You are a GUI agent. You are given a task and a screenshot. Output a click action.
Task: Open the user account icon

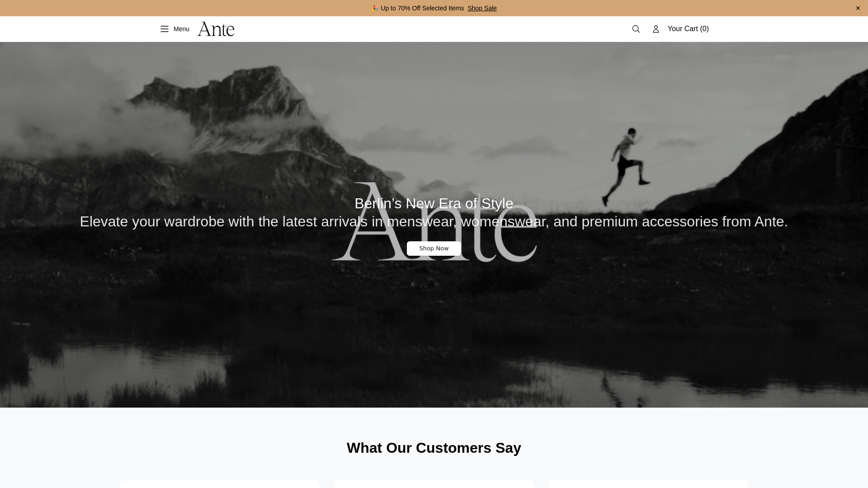coord(656,29)
